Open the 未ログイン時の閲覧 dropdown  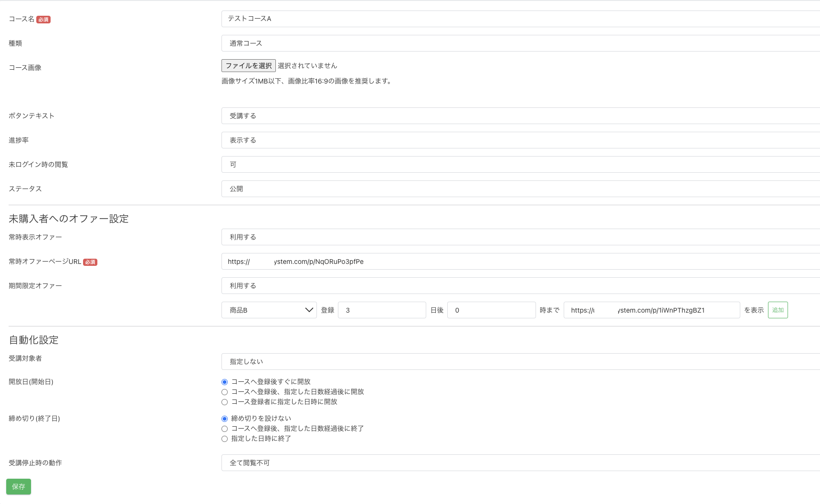tap(520, 164)
